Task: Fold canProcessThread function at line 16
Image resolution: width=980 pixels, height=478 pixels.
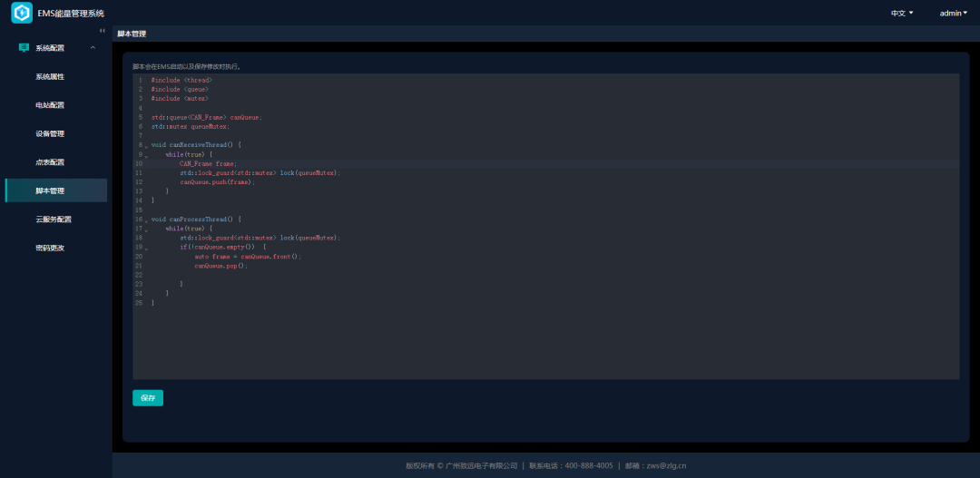Action: (x=146, y=220)
